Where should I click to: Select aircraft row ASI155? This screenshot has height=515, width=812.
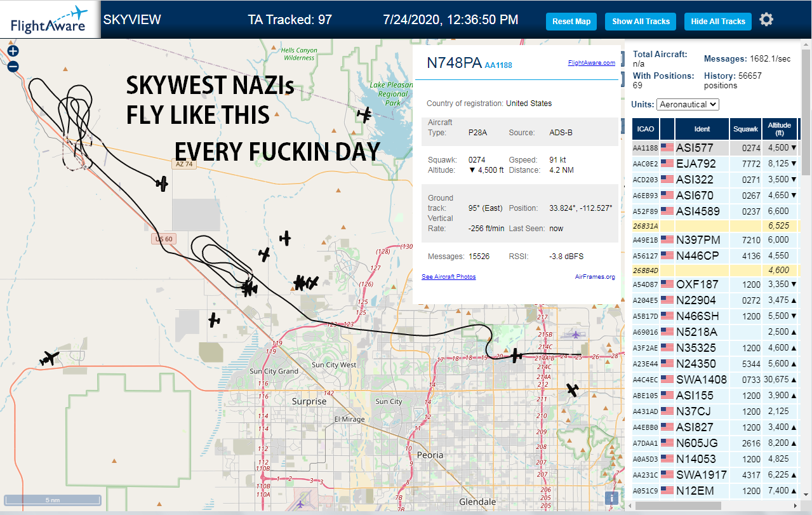pos(715,395)
